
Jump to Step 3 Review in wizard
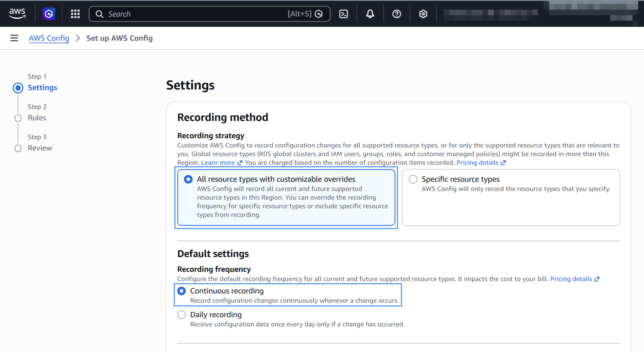[x=40, y=148]
